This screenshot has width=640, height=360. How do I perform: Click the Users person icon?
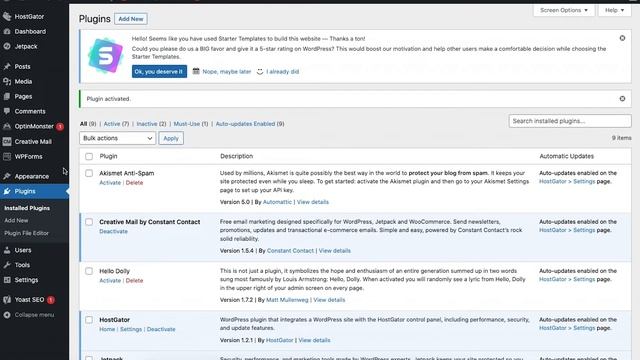pyautogui.click(x=7, y=250)
